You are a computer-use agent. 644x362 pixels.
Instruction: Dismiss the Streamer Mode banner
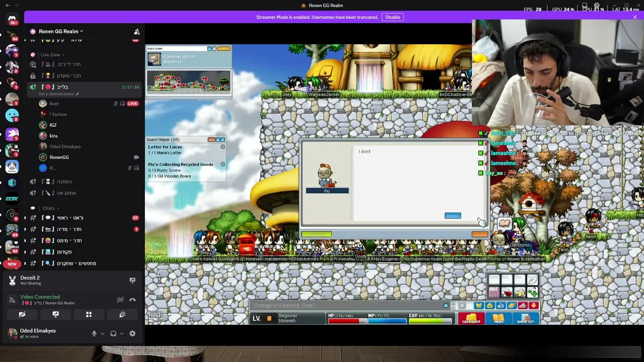pos(635,17)
